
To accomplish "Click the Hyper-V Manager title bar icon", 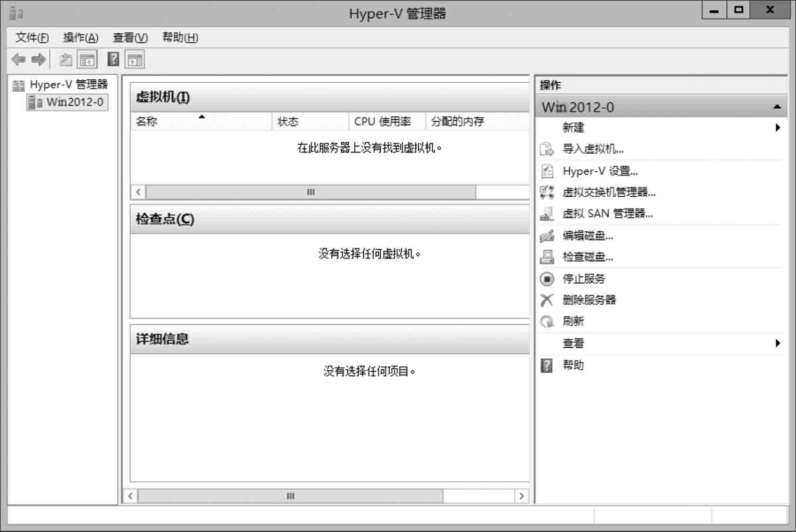I will coord(16,13).
